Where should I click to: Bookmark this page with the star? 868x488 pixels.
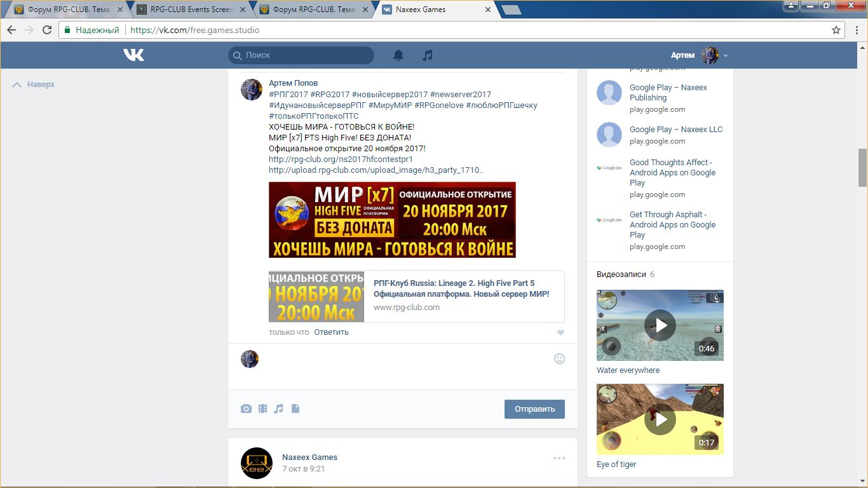pos(836,30)
